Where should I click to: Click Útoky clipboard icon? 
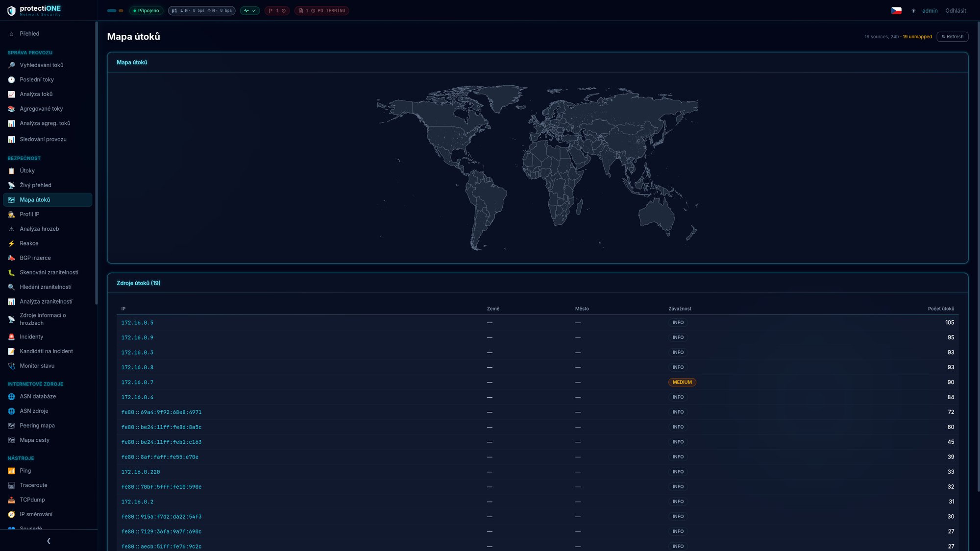(11, 171)
